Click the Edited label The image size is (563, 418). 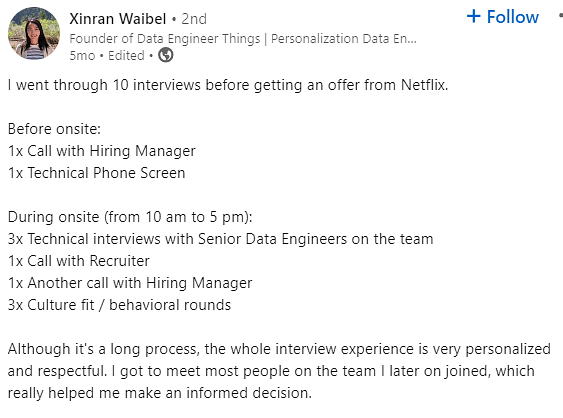[126, 56]
